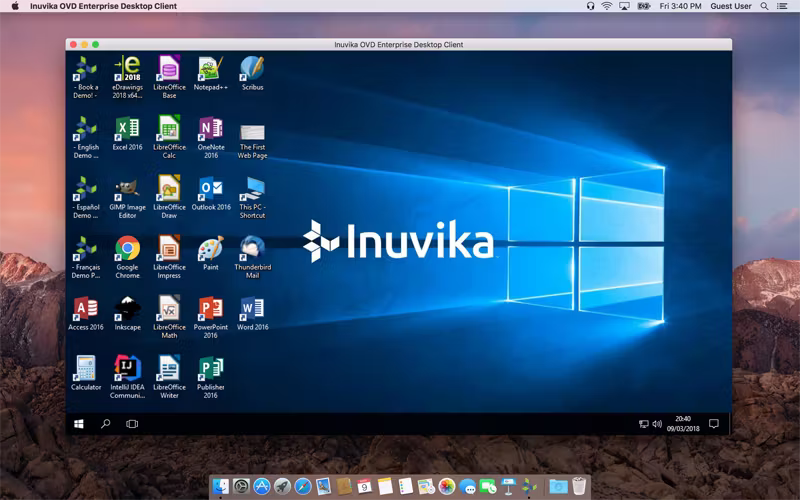Image resolution: width=800 pixels, height=500 pixels.
Task: Open the Windows Start button
Action: [79, 424]
